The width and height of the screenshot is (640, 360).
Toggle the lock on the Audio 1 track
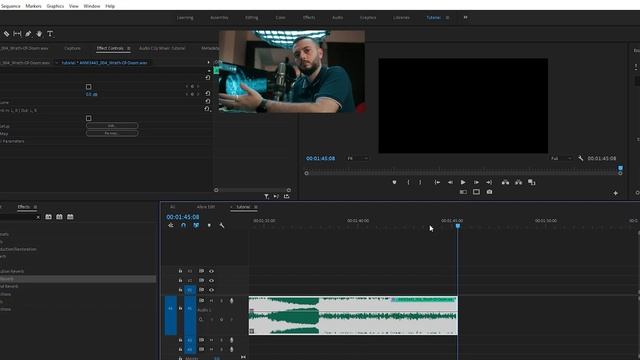(x=180, y=309)
